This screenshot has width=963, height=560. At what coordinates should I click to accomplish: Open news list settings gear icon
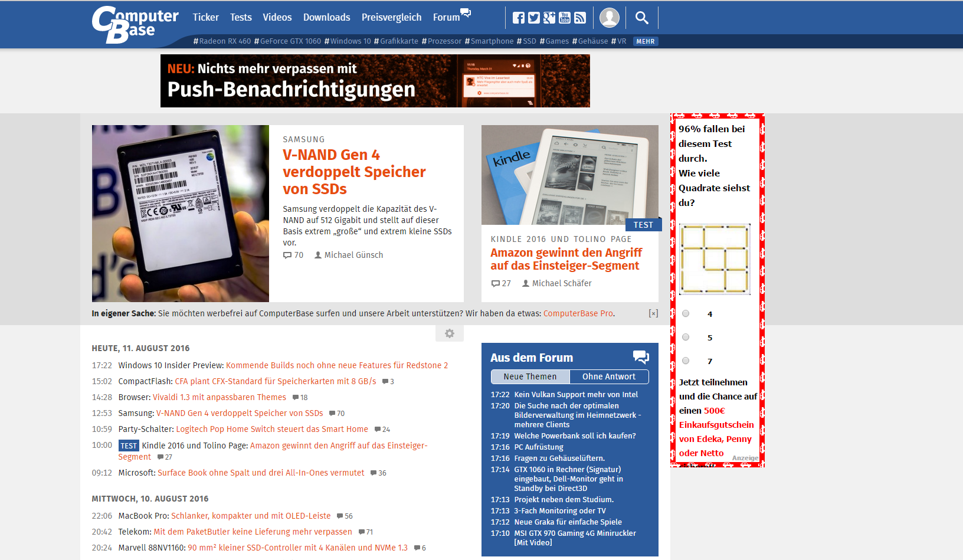[450, 333]
